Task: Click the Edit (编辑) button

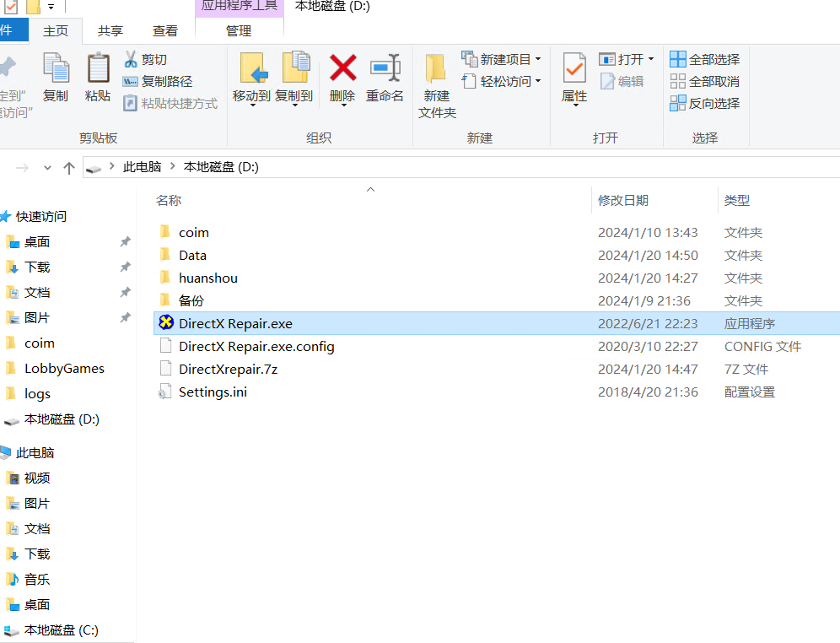Action: coord(622,82)
